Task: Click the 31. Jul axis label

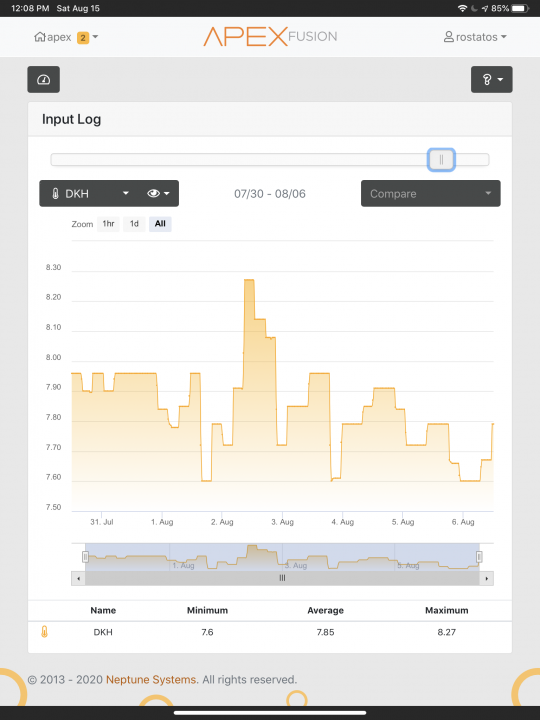Action: click(101, 522)
